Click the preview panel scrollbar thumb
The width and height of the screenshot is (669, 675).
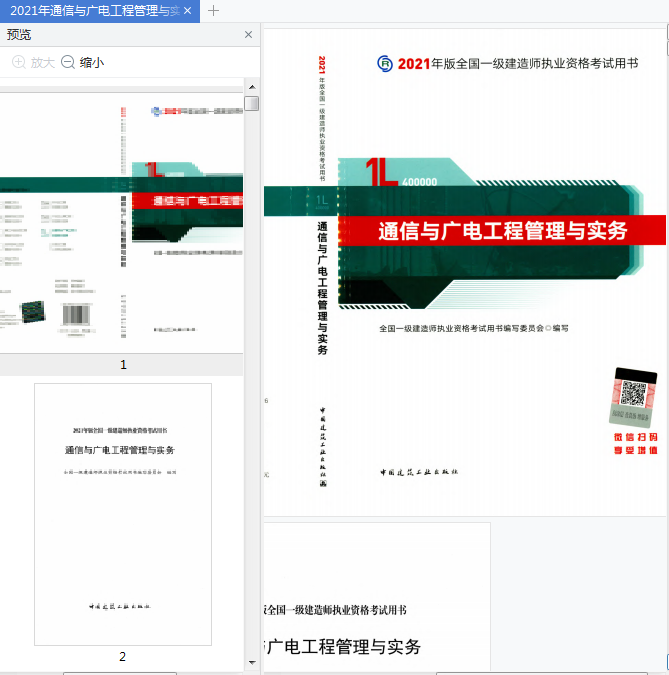251,103
